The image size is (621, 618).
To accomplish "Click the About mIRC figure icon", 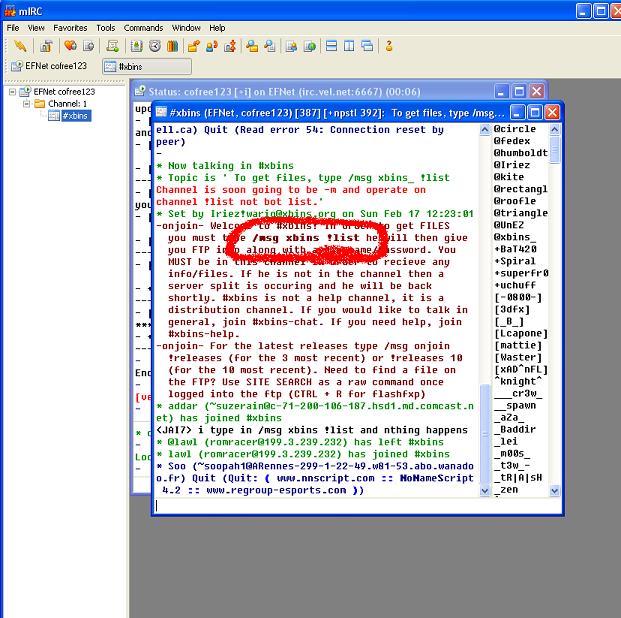I will (389, 46).
